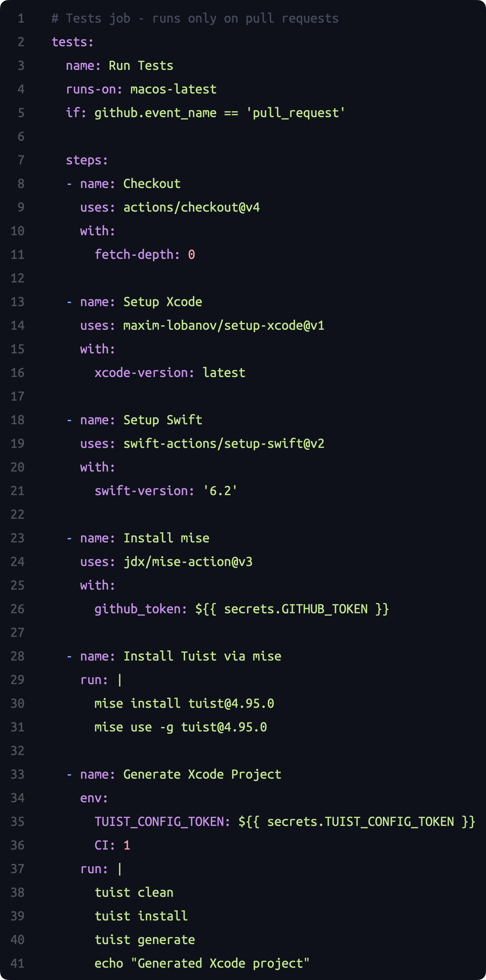486x980 pixels.
Task: Click the 'pull_request' string in the if condition
Action: pos(295,113)
